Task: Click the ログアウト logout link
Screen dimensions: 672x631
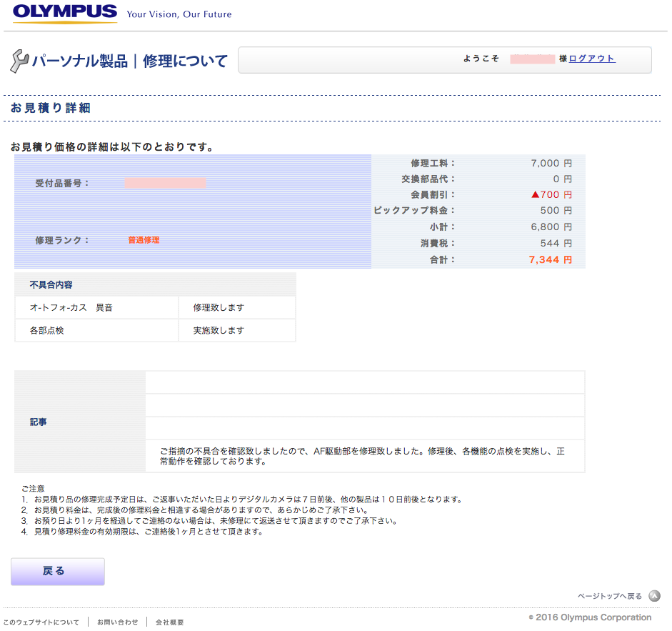Action: tap(592, 59)
